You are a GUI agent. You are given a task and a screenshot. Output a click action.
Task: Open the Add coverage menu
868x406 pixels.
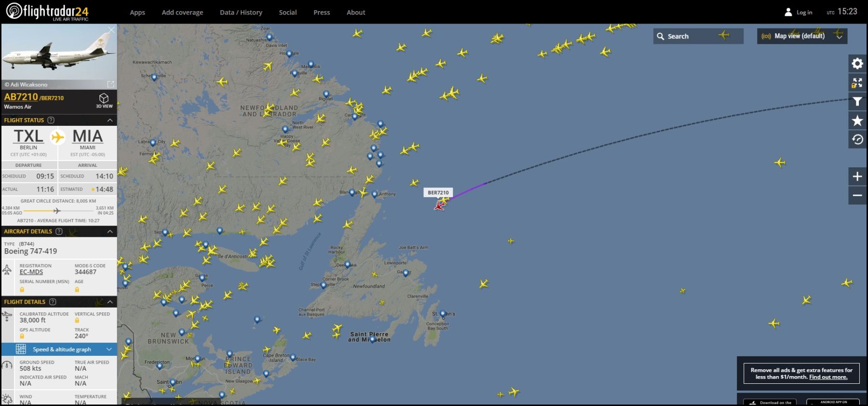point(182,13)
